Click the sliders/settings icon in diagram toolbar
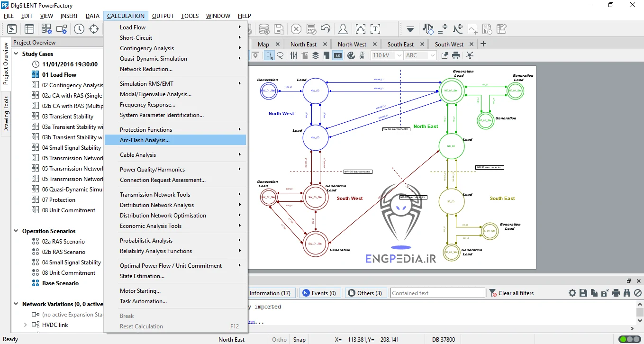 (x=294, y=55)
